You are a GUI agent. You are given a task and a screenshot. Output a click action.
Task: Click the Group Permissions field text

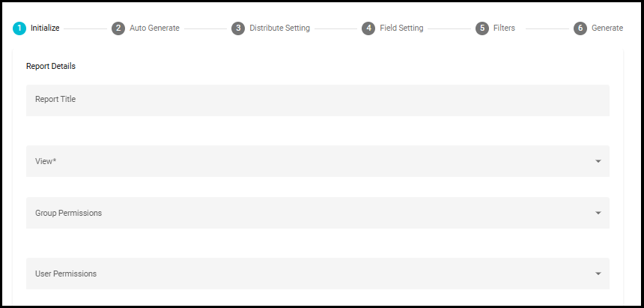click(69, 213)
